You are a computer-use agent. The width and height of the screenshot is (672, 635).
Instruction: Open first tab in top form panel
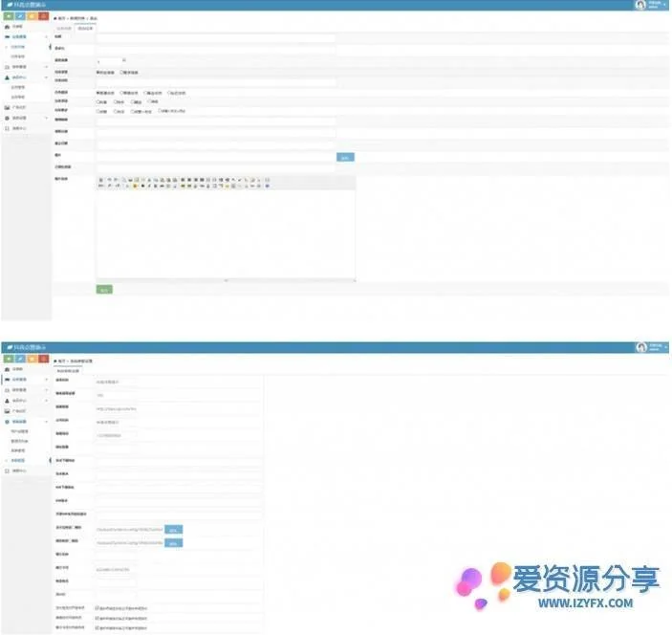[65, 28]
